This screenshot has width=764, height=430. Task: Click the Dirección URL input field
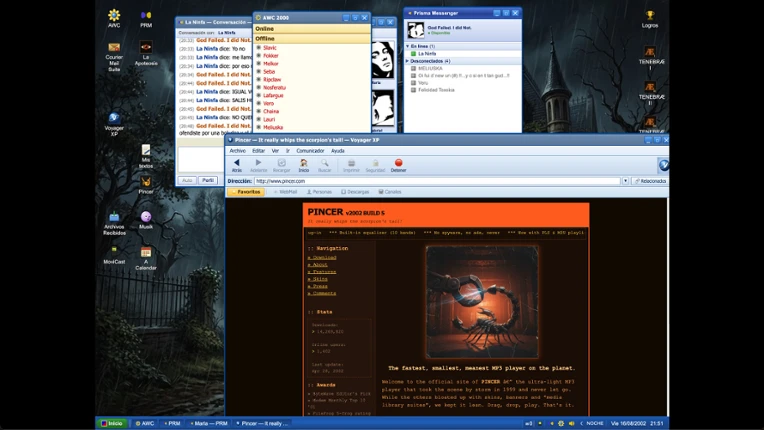(437, 181)
